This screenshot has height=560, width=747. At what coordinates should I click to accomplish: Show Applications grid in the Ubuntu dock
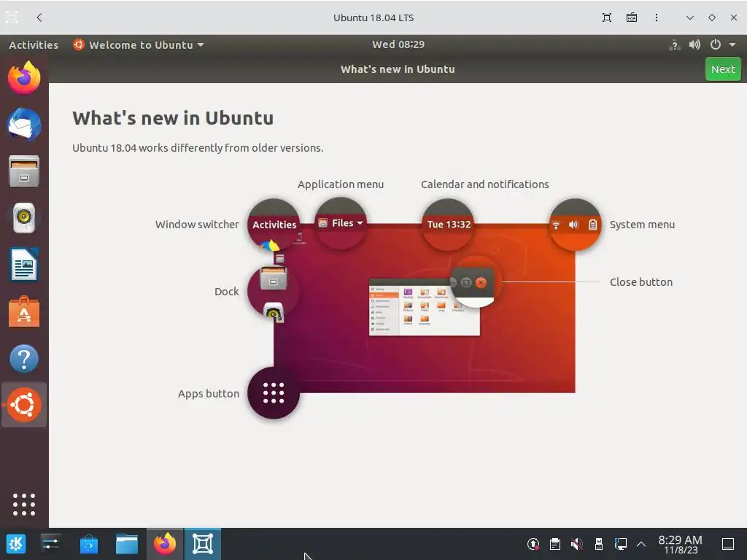pyautogui.click(x=24, y=505)
